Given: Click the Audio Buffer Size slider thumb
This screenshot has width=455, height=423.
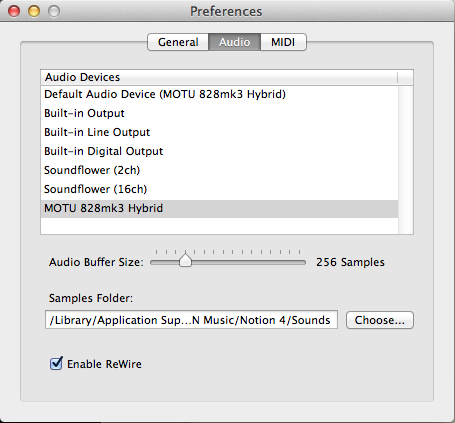Looking at the screenshot, I should (185, 260).
